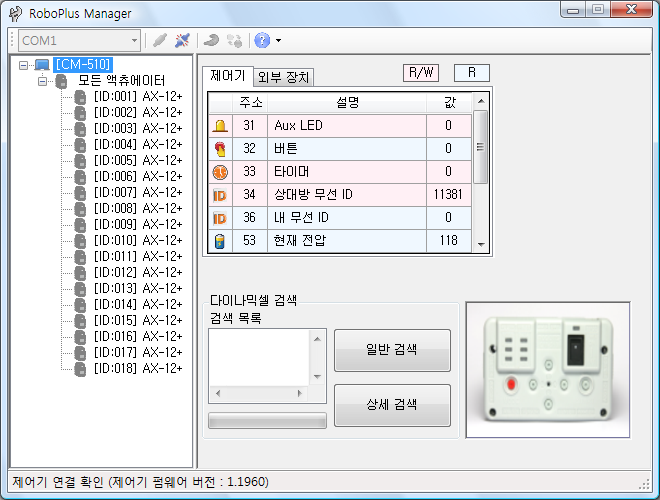Open the help icon dropdown arrow

pyautogui.click(x=278, y=41)
